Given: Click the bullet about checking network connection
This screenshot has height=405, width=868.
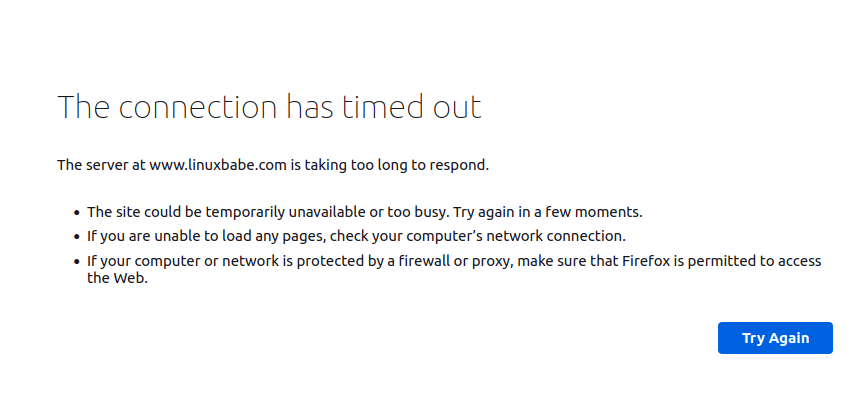Looking at the screenshot, I should pyautogui.click(x=356, y=236).
